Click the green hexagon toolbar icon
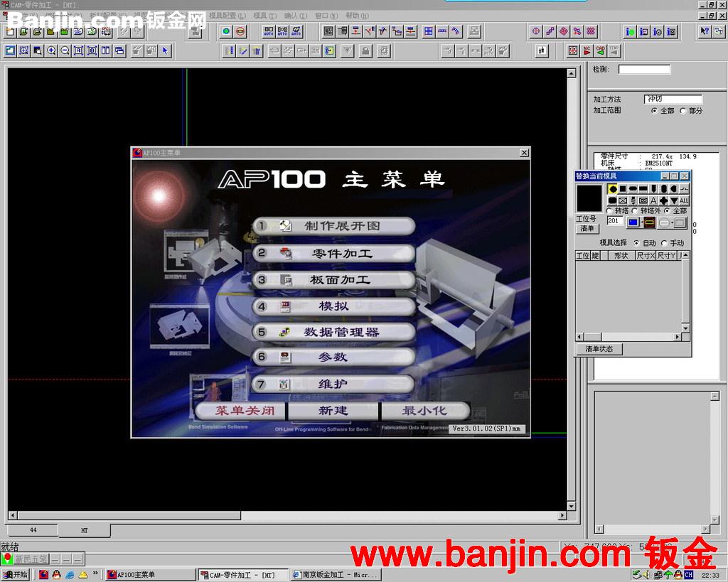Viewport: 728px width, 582px height. click(226, 31)
